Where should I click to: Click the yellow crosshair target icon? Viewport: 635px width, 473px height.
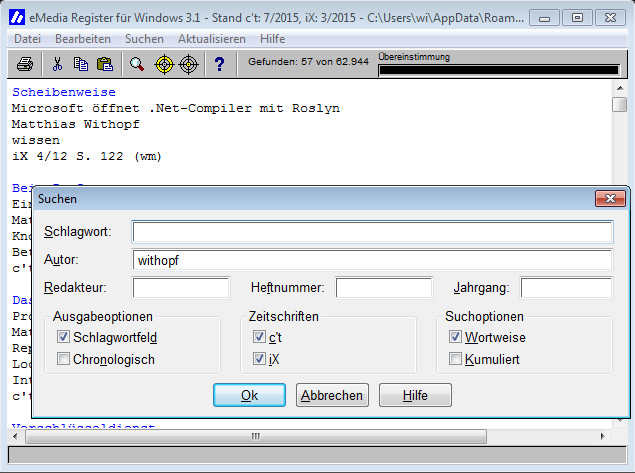click(x=163, y=65)
